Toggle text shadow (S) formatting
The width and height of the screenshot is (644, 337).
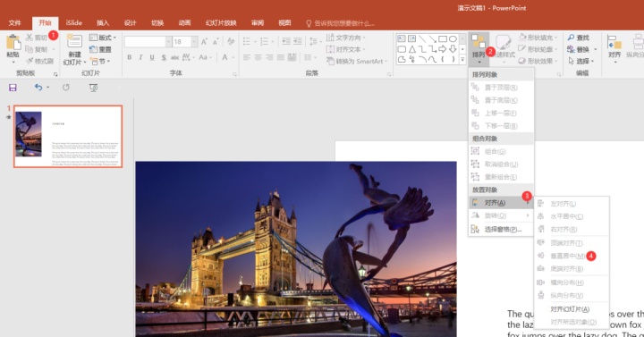pyautogui.click(x=164, y=57)
